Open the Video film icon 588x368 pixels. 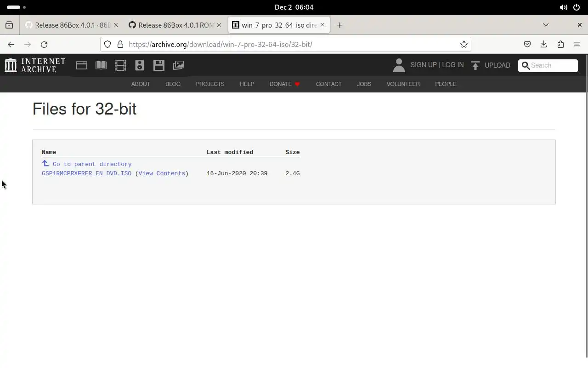pos(120,65)
